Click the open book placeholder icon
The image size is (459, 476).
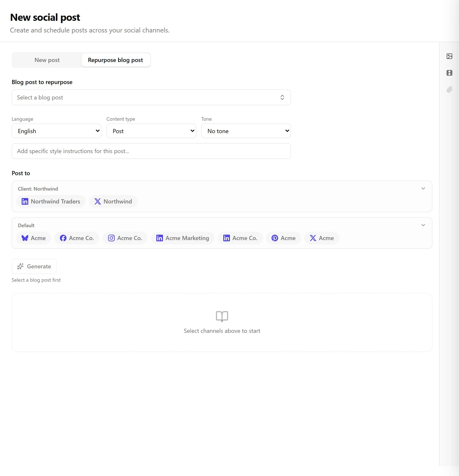pos(222,316)
